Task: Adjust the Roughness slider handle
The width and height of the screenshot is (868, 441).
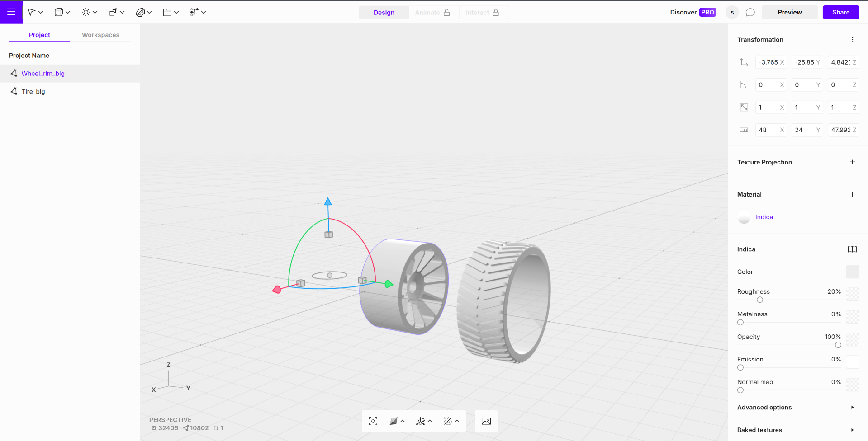Action: [760, 300]
